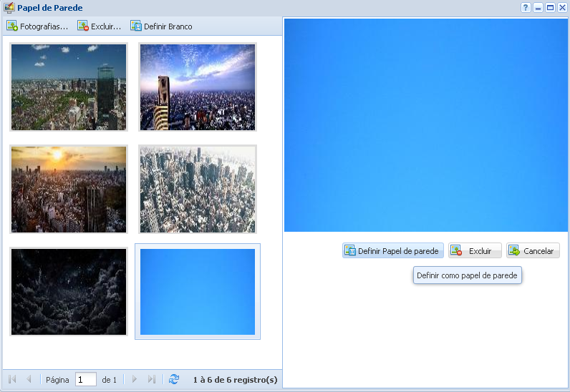This screenshot has height=392, width=570.
Task: Click Excluir in the top toolbar
Action: (99, 26)
